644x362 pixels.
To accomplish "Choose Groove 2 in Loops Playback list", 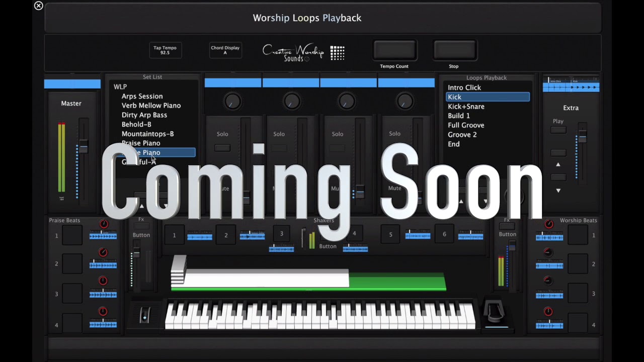I will pos(462,135).
